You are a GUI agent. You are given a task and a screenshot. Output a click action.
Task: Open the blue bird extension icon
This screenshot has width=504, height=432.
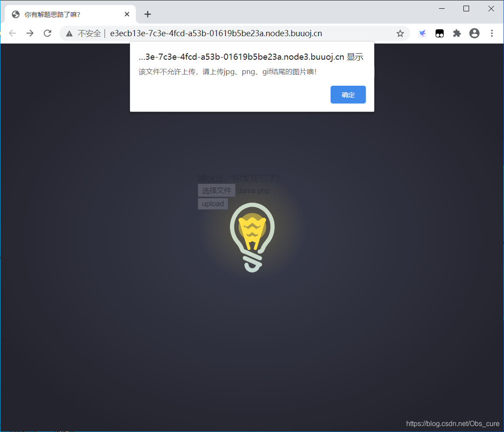tap(422, 34)
